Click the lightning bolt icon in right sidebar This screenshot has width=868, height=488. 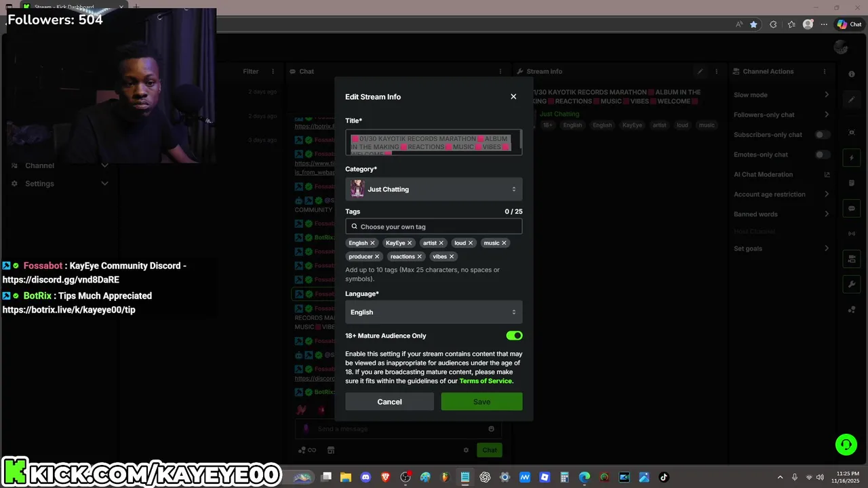click(x=852, y=158)
